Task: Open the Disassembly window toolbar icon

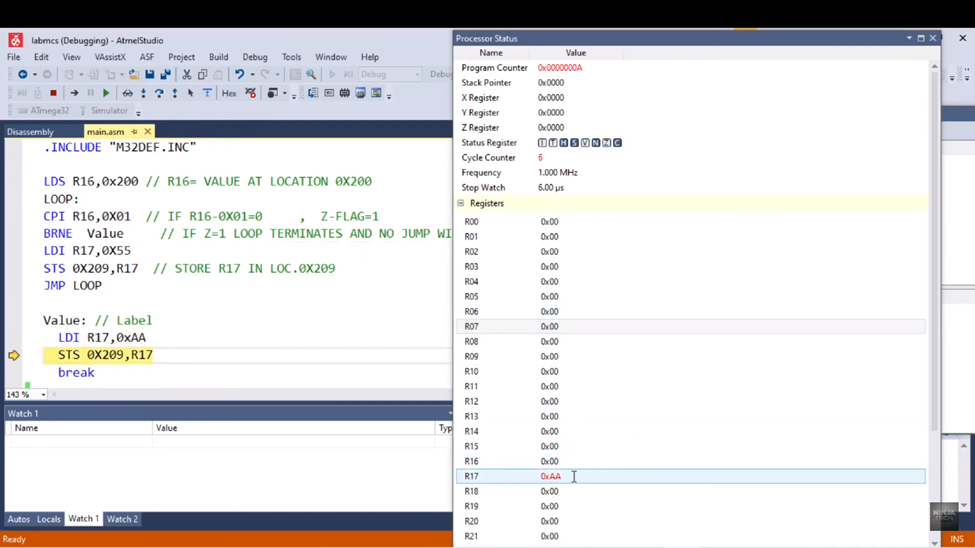Action: (x=313, y=93)
